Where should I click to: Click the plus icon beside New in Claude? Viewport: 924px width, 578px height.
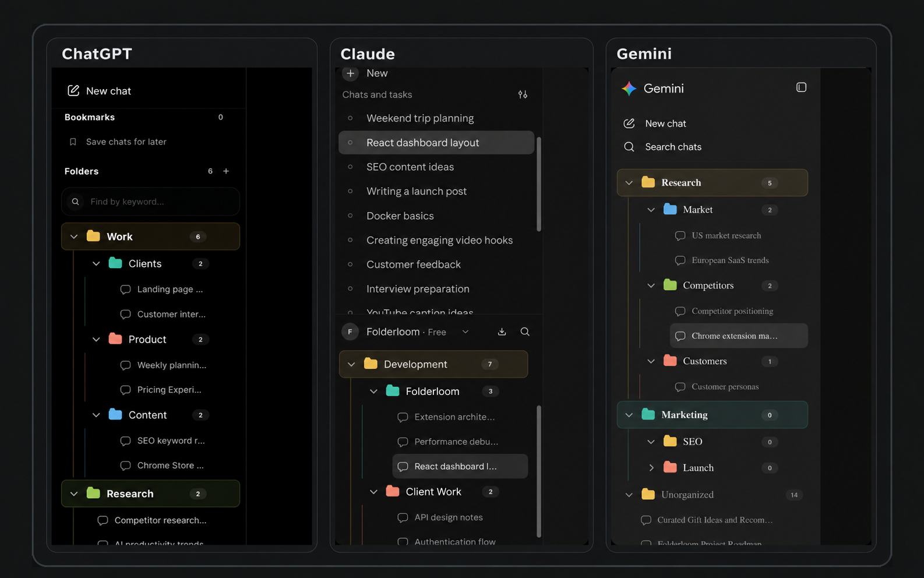click(350, 73)
